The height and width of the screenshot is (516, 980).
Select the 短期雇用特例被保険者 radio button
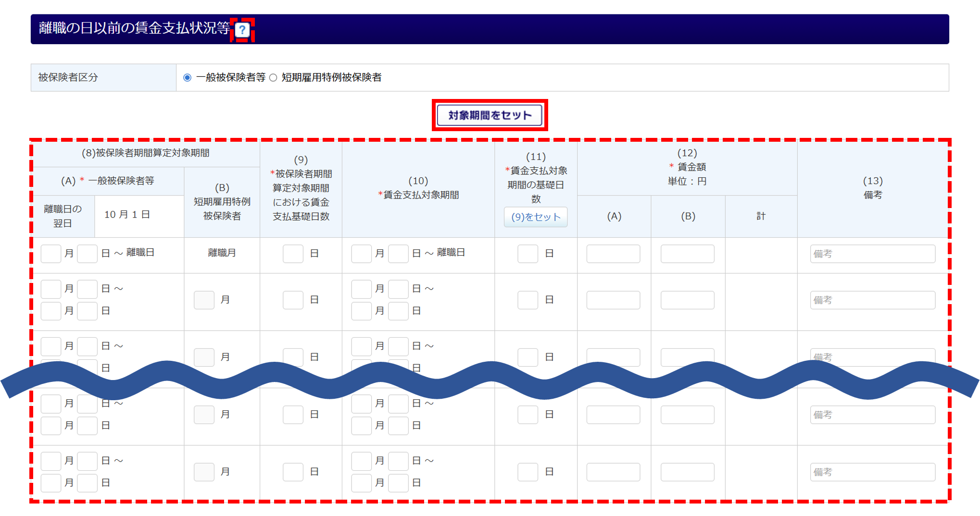(273, 78)
